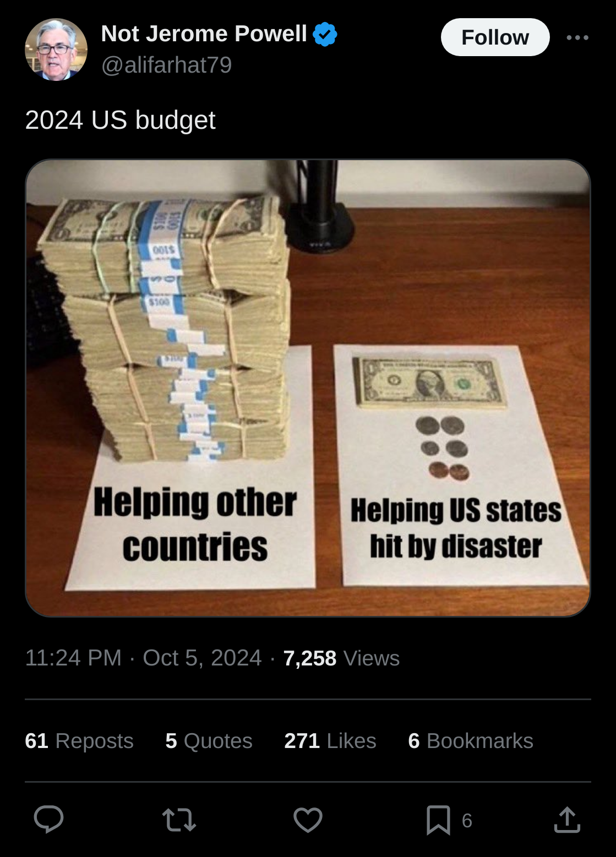616x857 pixels.
Task: Open the 7,258 Views analytics
Action: 341,658
